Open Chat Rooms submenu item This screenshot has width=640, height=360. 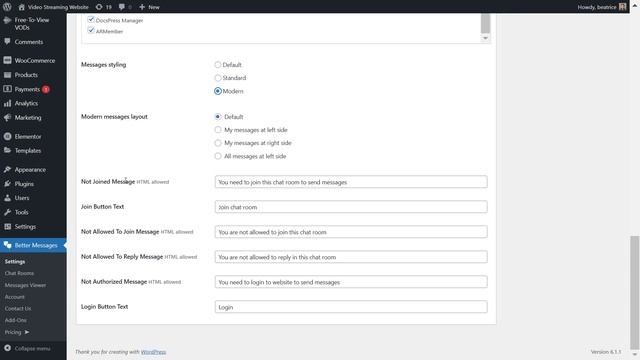[19, 273]
